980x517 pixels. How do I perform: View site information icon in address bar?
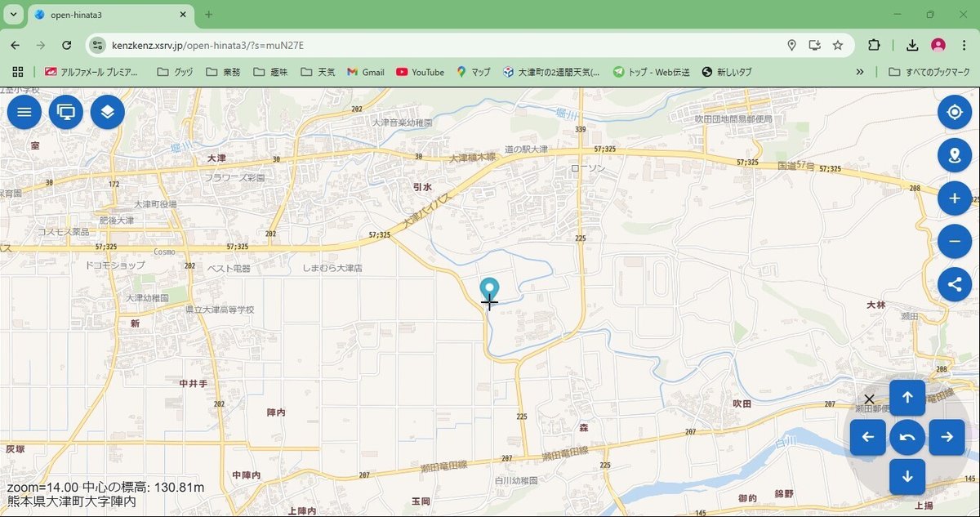(x=99, y=45)
